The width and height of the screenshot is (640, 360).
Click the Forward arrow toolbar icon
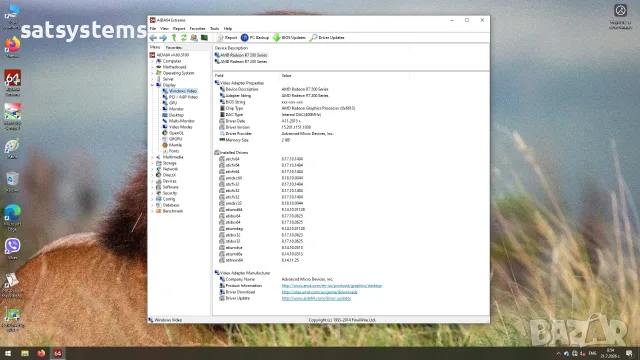pyautogui.click(x=163, y=38)
